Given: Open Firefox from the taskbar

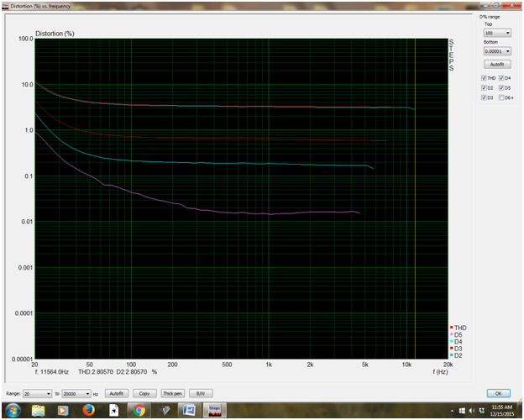Looking at the screenshot, I should [x=86, y=411].
